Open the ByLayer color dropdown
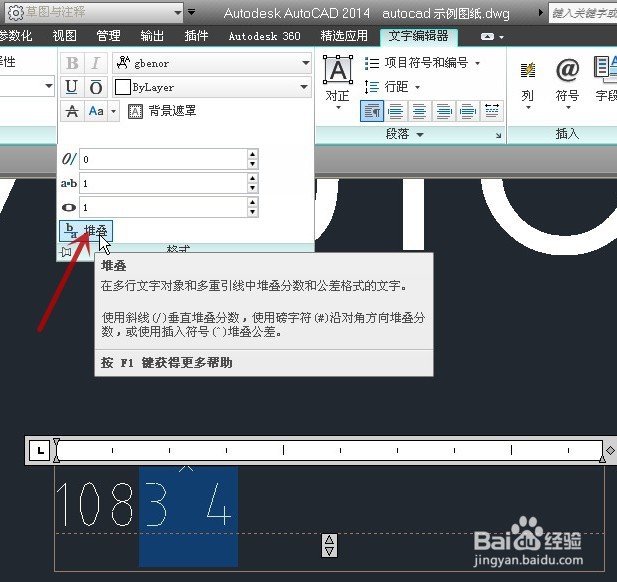The image size is (617, 582). coord(212,87)
